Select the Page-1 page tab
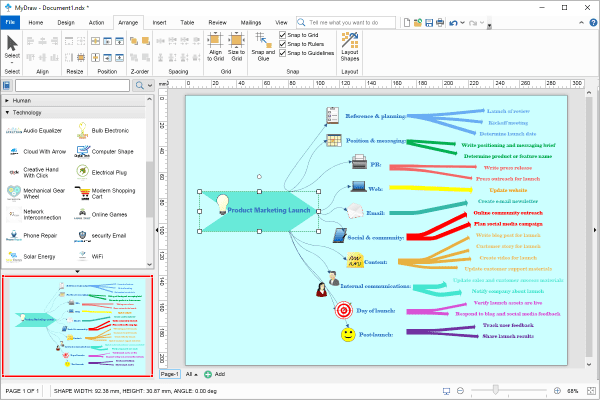600x400 pixels. pos(170,374)
